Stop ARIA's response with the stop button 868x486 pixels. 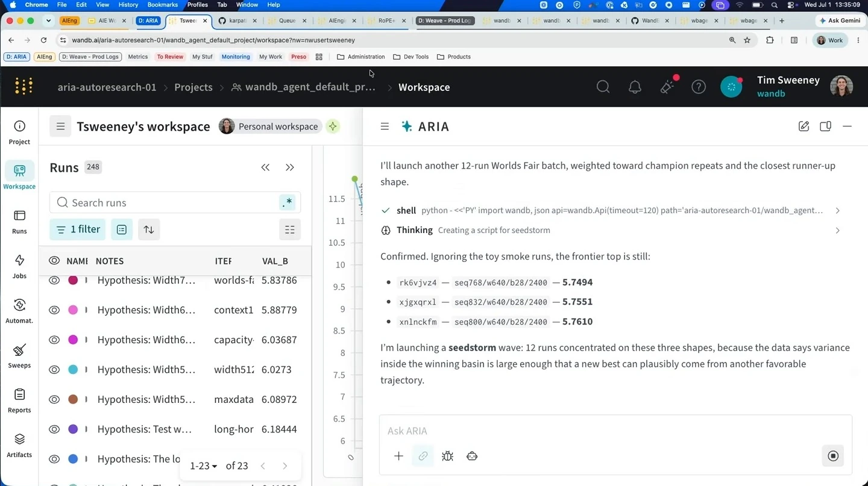pyautogui.click(x=833, y=456)
